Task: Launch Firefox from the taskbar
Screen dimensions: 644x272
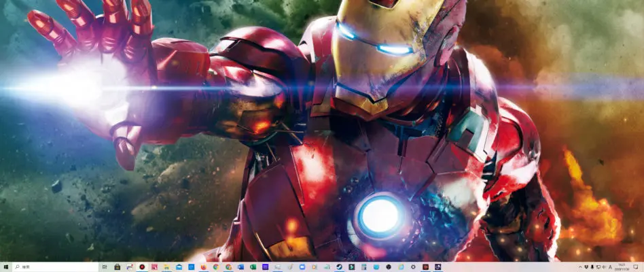Action: pos(204,267)
